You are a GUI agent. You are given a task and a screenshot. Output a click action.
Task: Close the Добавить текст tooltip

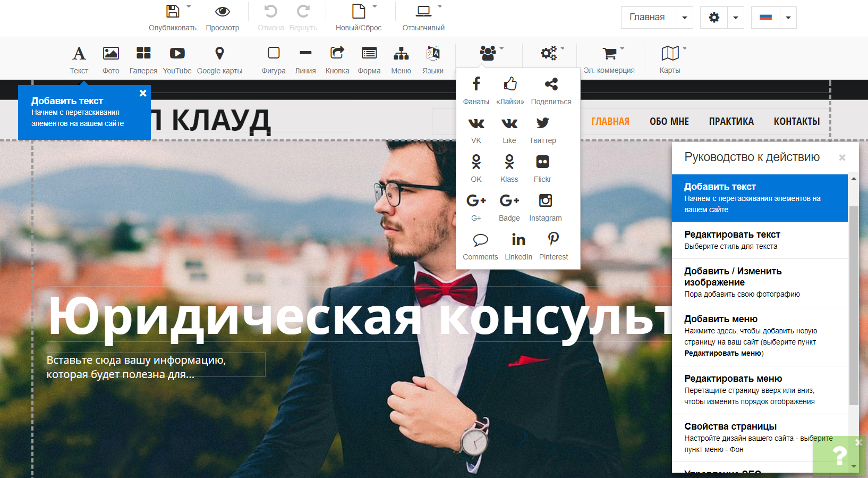click(x=143, y=94)
